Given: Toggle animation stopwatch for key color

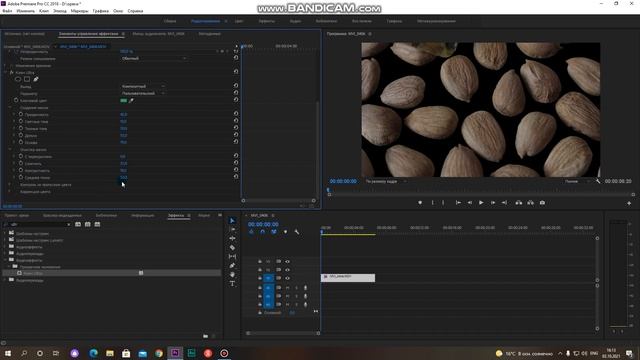Looking at the screenshot, I should [16, 100].
